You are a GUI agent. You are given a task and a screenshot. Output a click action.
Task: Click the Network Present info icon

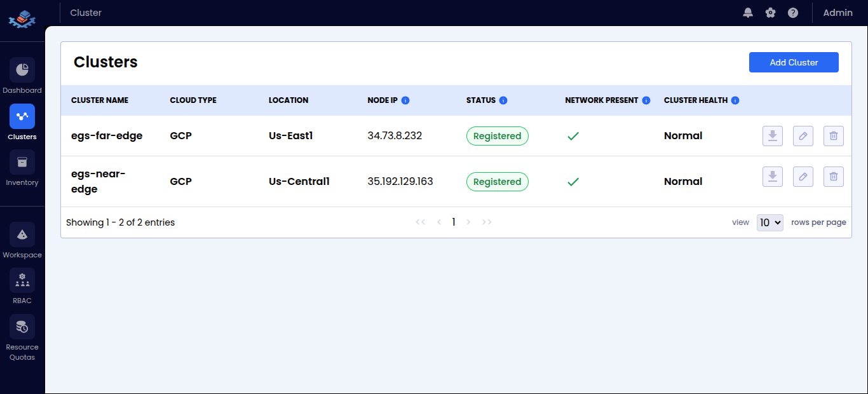[x=646, y=100]
